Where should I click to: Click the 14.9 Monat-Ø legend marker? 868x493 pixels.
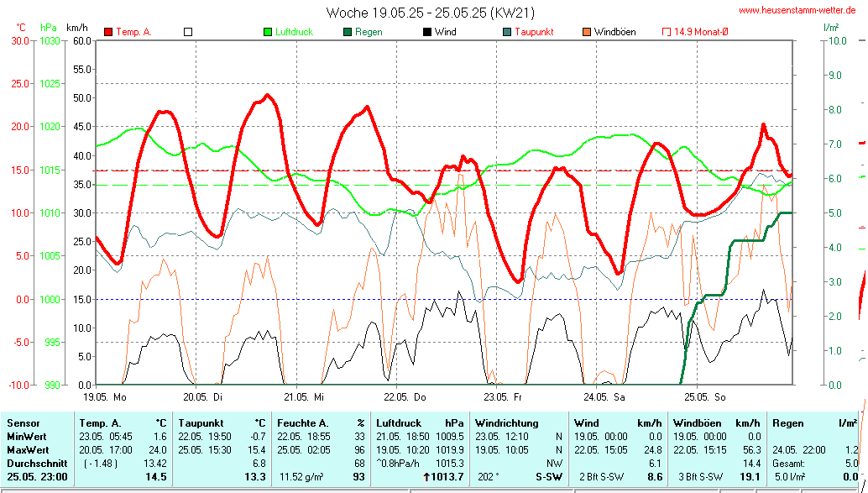667,32
